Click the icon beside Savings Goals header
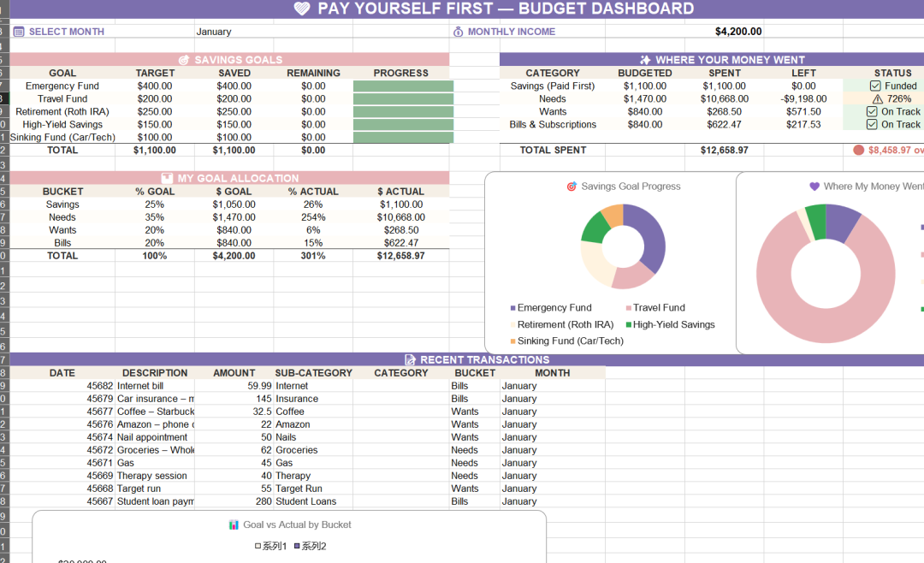Screen dimensions: 924x563 (183, 60)
